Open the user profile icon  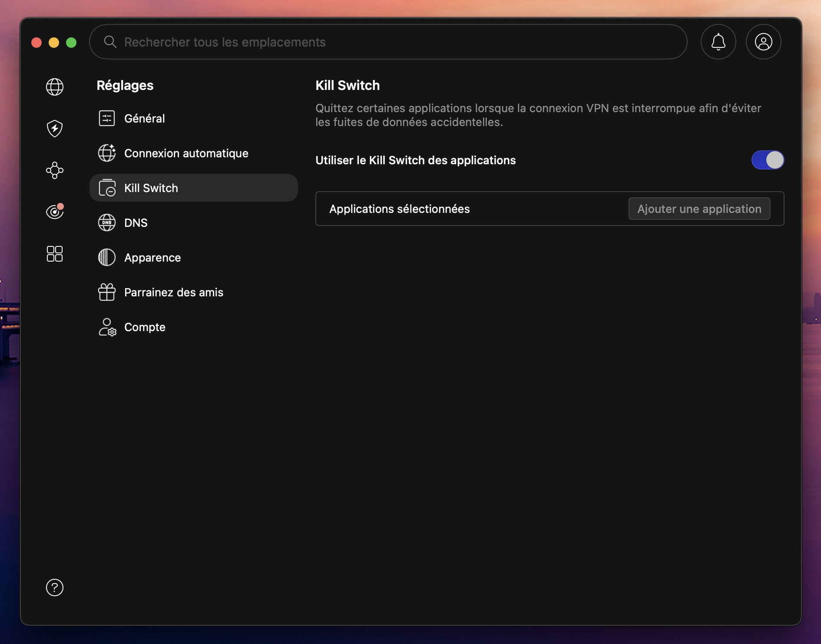[x=763, y=42]
